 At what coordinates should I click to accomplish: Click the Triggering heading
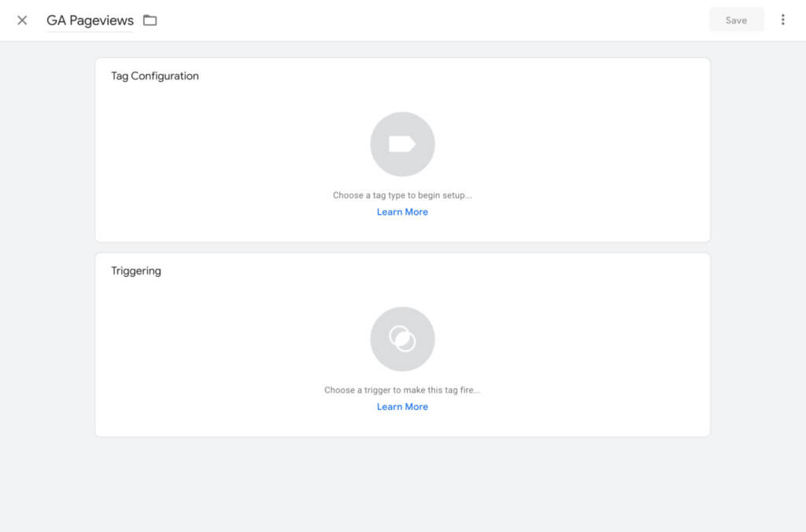(135, 270)
